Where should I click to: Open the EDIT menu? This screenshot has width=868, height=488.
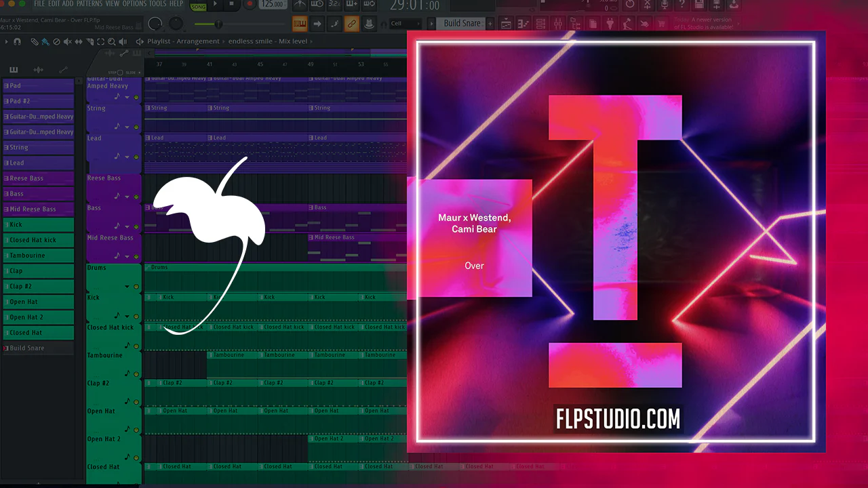54,3
